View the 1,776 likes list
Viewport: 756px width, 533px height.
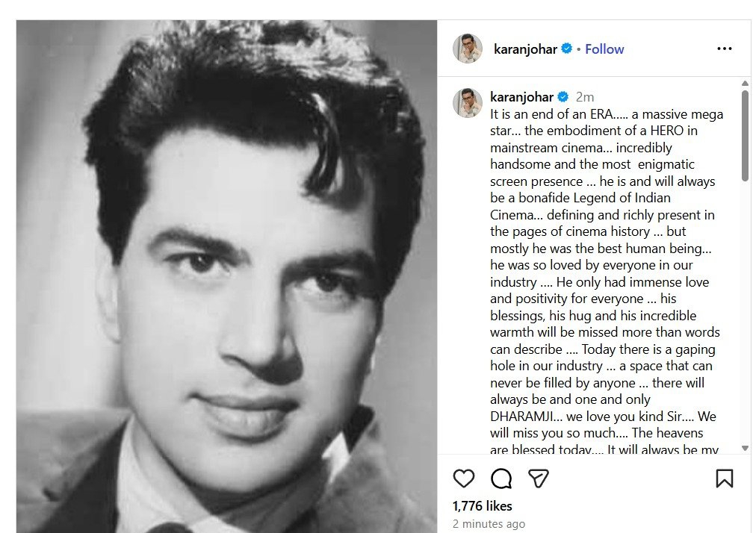click(483, 507)
